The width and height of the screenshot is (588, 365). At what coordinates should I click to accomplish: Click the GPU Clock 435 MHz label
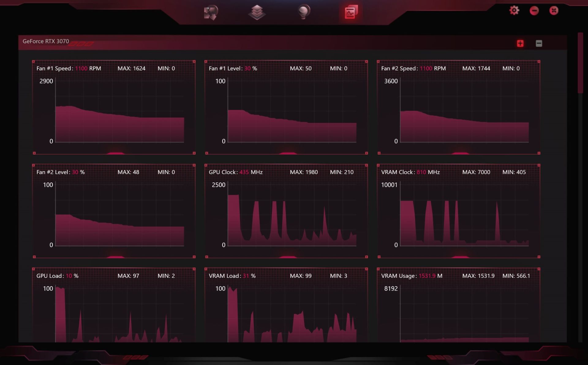click(236, 172)
